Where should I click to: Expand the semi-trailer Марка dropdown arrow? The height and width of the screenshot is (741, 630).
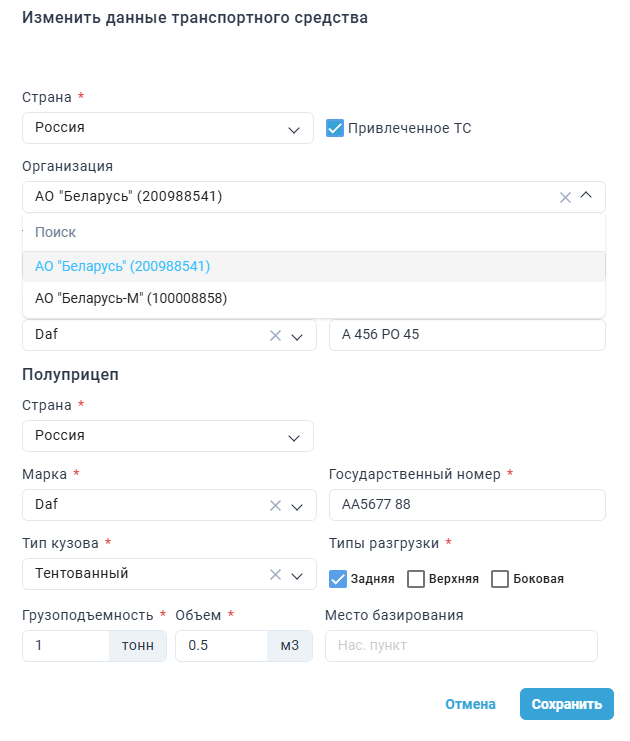tap(297, 507)
